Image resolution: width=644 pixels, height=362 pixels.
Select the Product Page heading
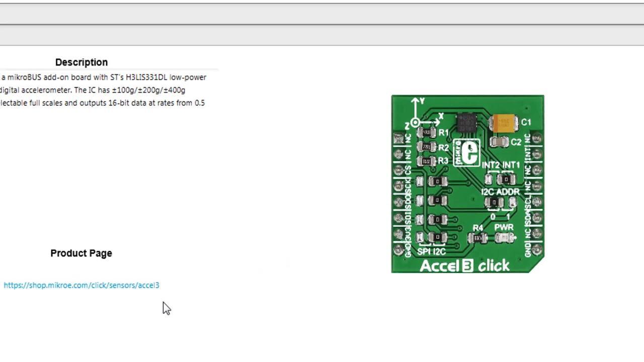[81, 253]
